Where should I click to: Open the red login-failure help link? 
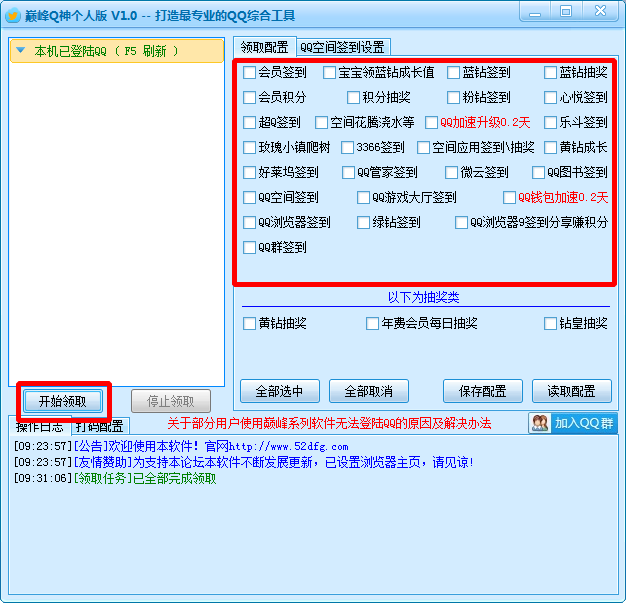tap(329, 423)
